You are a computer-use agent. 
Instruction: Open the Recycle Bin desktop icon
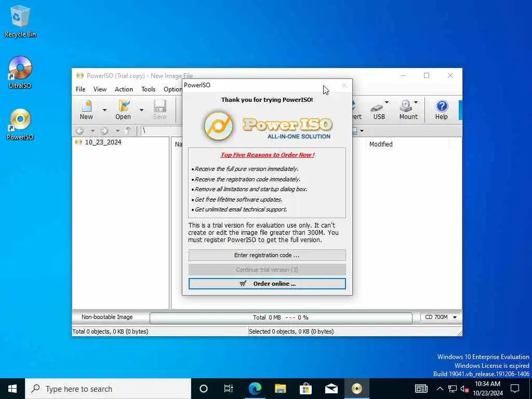20,22
